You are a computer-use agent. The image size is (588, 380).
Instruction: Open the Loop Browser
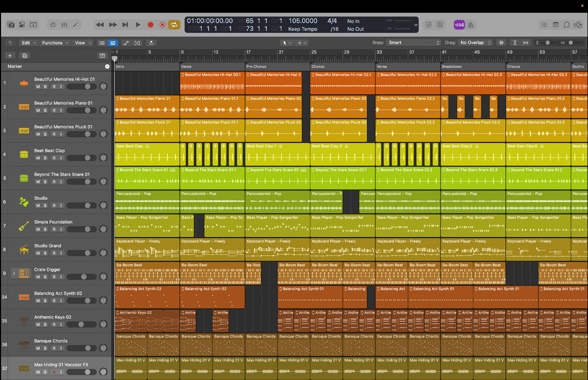567,25
